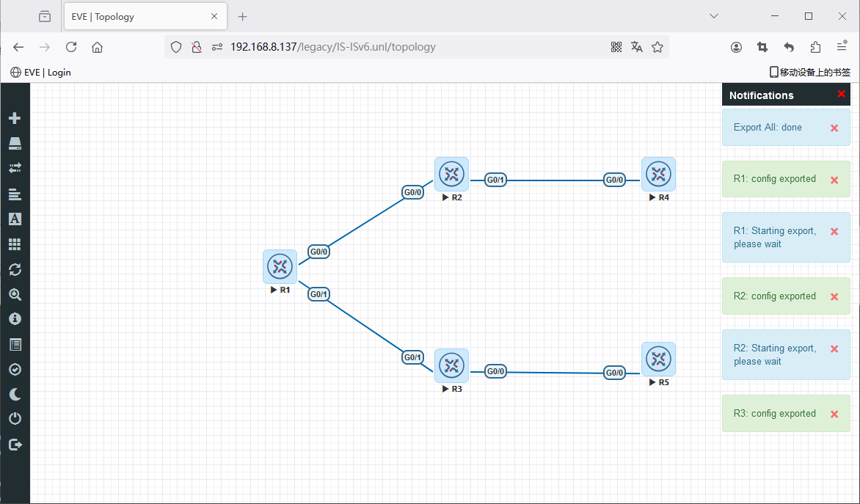The width and height of the screenshot is (860, 504).
Task: Click the power Close lab icon
Action: coord(15,419)
